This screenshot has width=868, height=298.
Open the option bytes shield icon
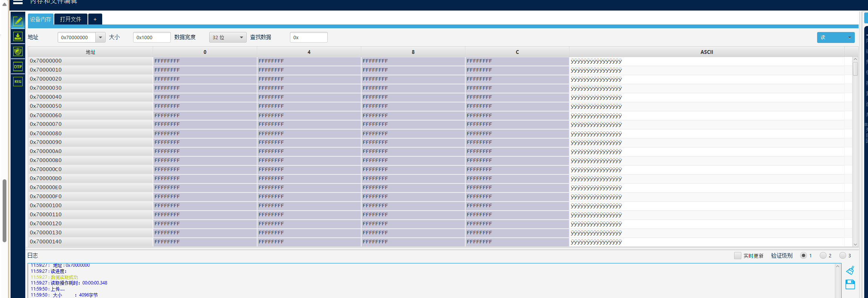[x=18, y=52]
